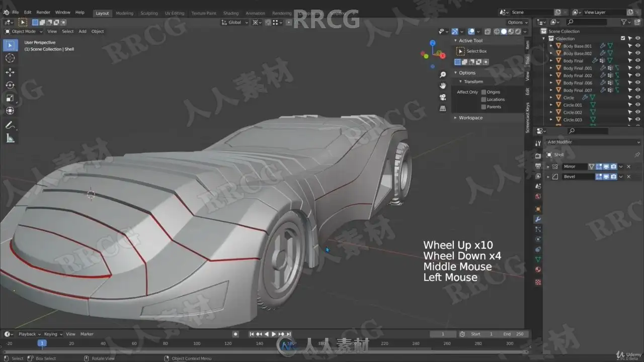Select the Annotate pencil tool
Viewport: 644px width, 362px height.
10,125
